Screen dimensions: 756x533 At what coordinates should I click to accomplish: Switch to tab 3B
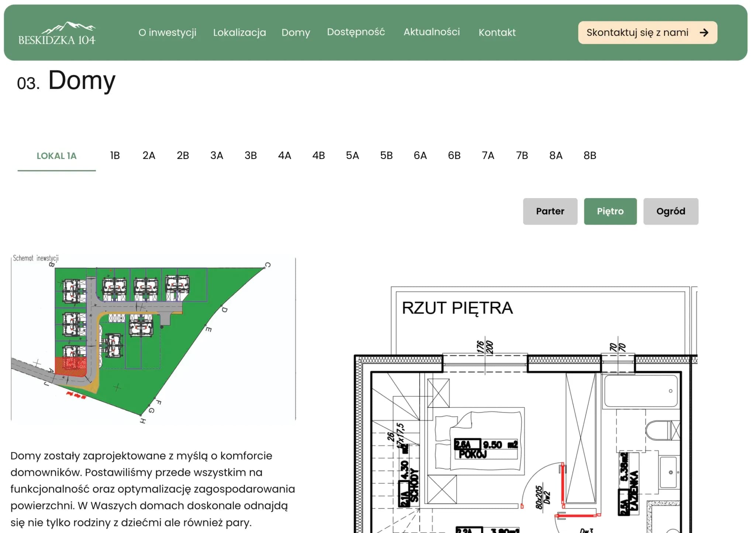[x=251, y=156]
